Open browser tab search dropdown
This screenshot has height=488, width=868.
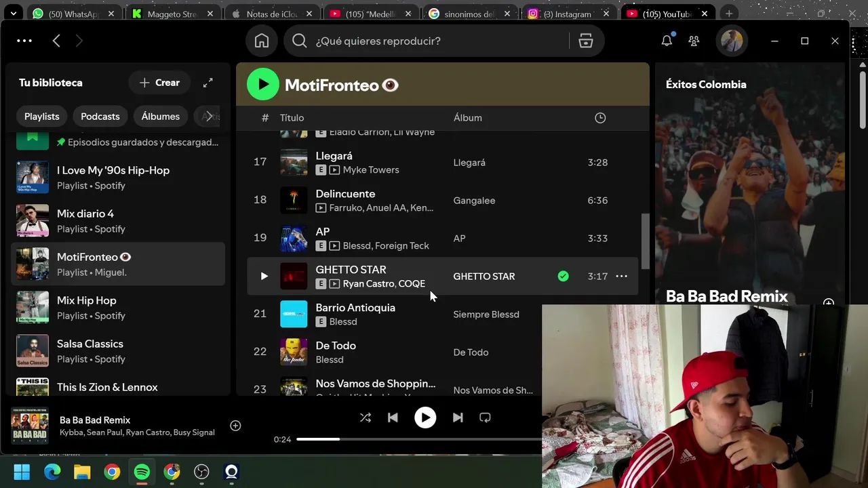pos(13,14)
